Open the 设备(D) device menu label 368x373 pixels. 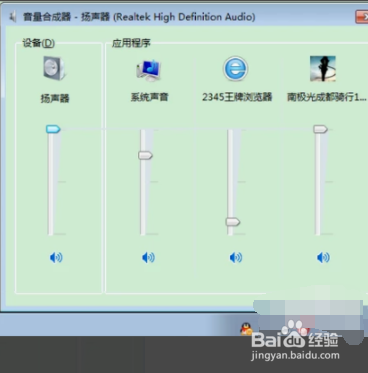coord(38,43)
